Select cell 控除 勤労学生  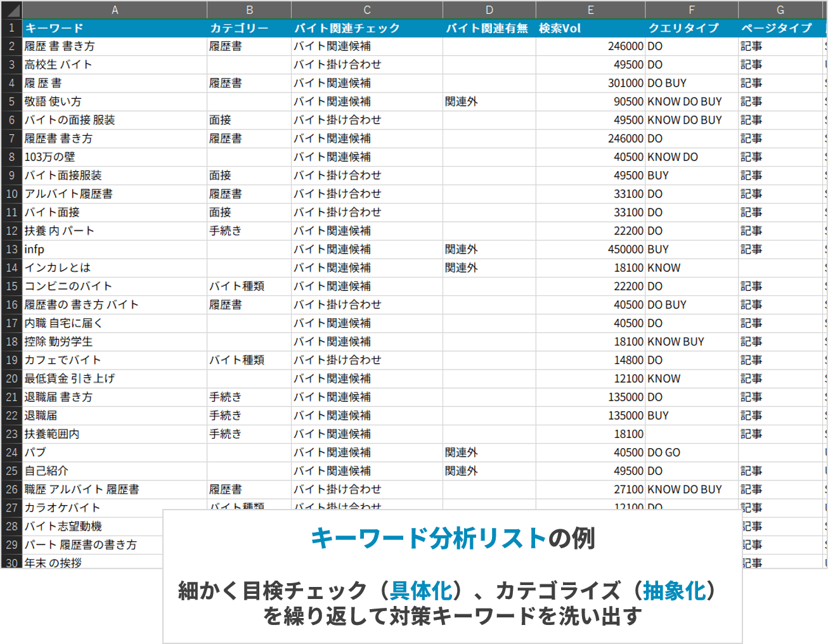tap(115, 342)
